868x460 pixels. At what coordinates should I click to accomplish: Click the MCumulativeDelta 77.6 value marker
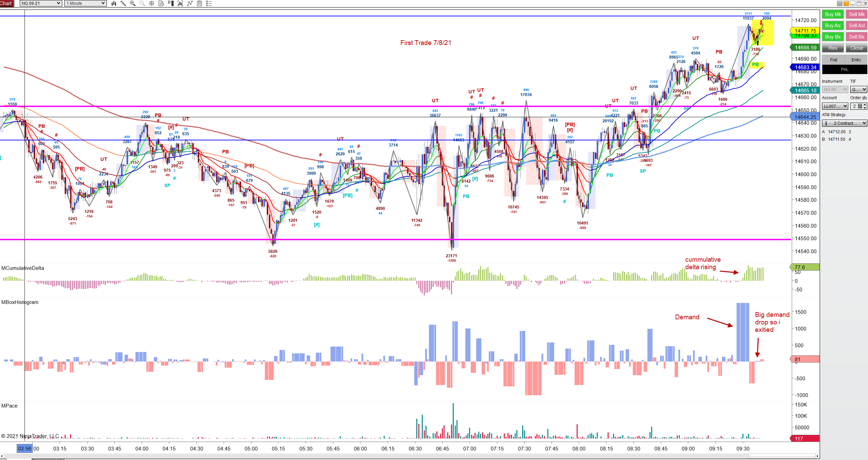pos(804,267)
